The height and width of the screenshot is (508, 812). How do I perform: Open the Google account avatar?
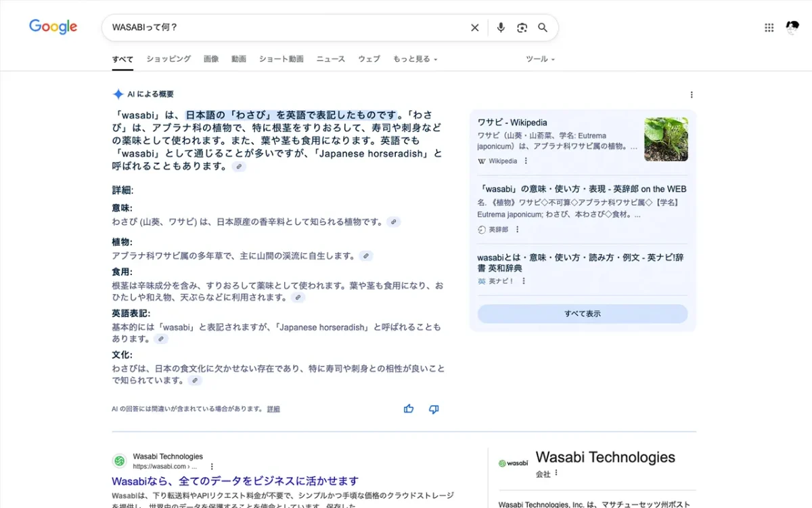[x=792, y=28]
